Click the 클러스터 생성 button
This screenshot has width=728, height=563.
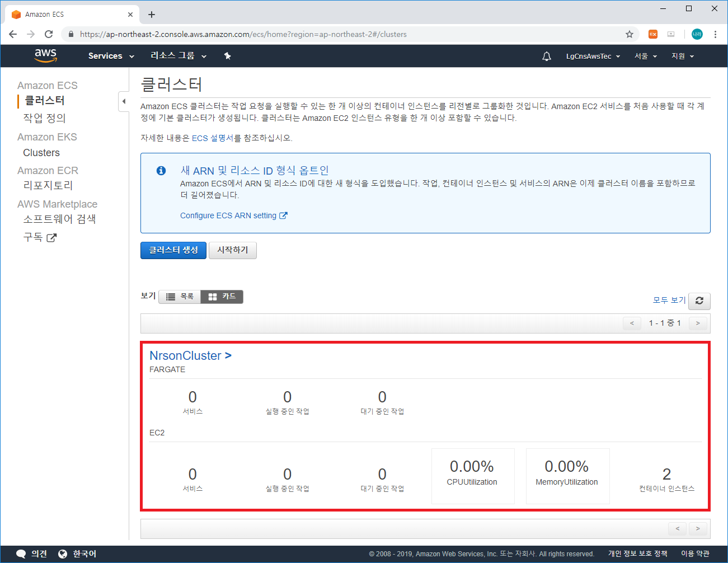coord(173,250)
